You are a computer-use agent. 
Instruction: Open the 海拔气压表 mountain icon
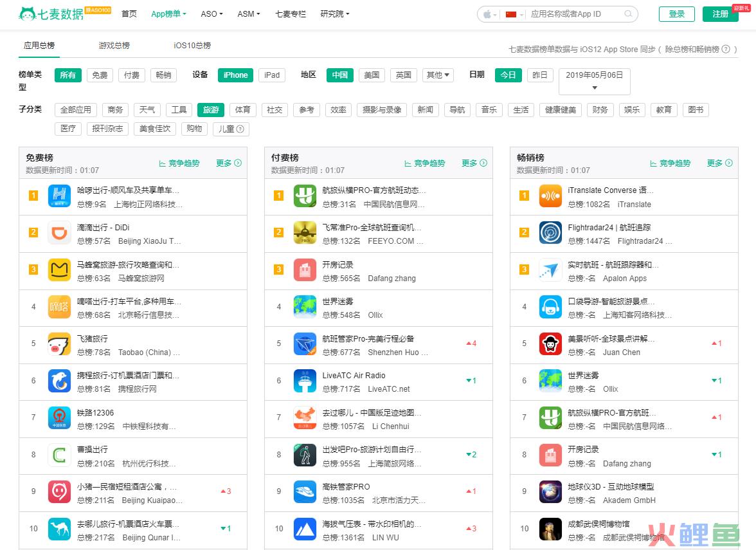(305, 529)
